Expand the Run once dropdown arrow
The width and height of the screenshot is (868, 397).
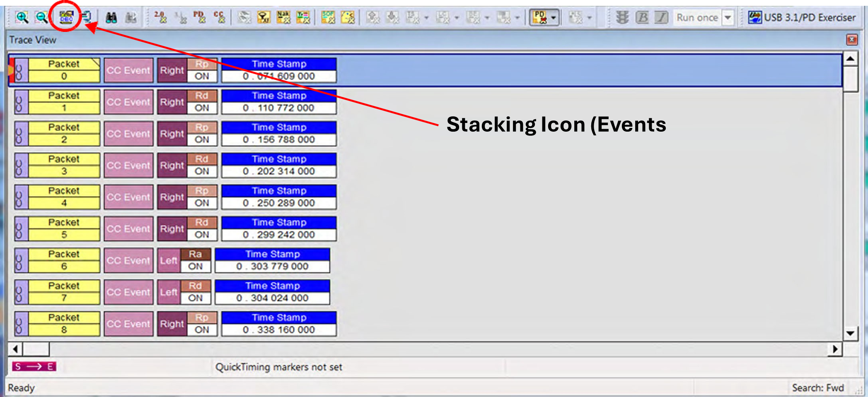(x=728, y=17)
